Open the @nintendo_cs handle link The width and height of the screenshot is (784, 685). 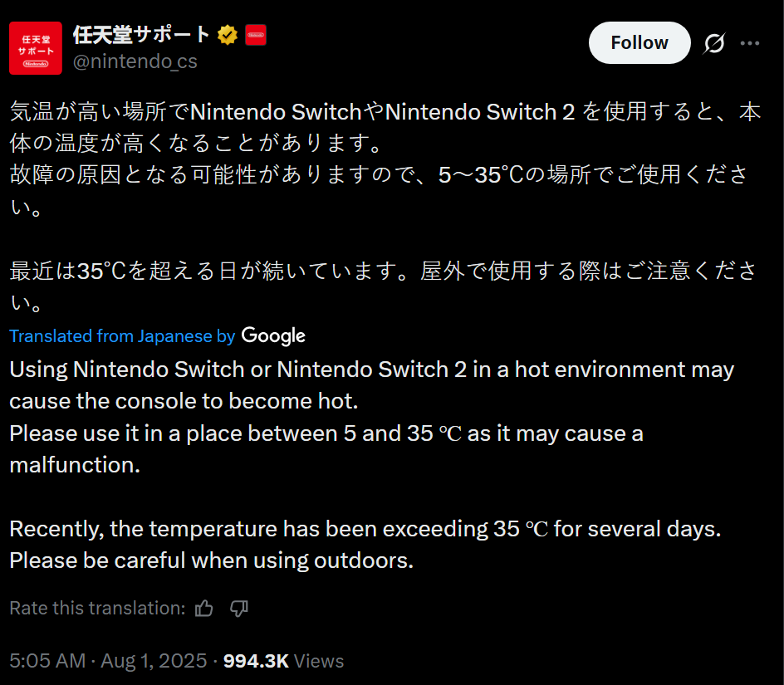click(x=135, y=61)
